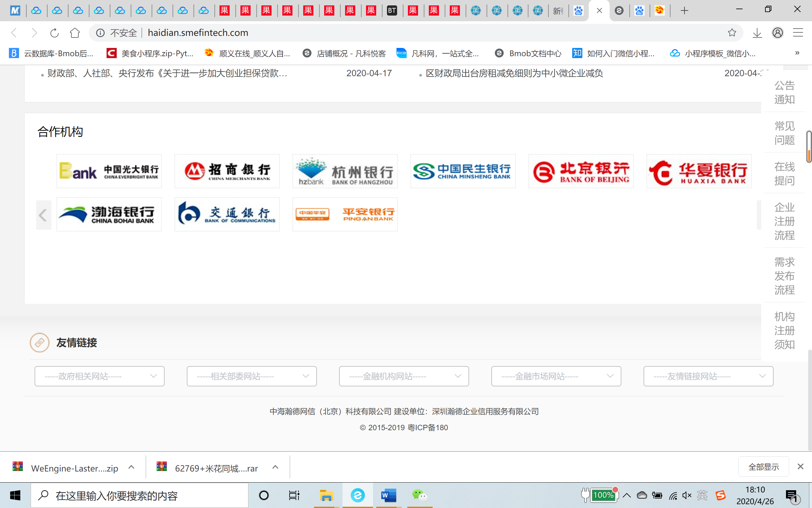Open the downloads icon in the toolbar
Viewport: 812px width, 508px height.
pyautogui.click(x=757, y=33)
